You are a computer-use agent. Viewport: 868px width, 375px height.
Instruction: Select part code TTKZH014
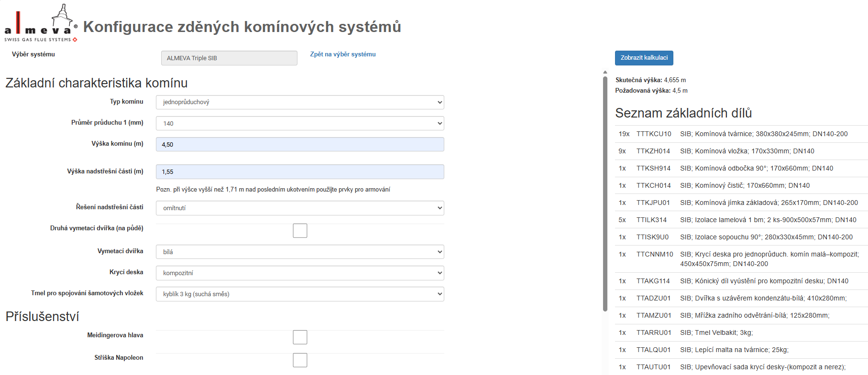[653, 151]
